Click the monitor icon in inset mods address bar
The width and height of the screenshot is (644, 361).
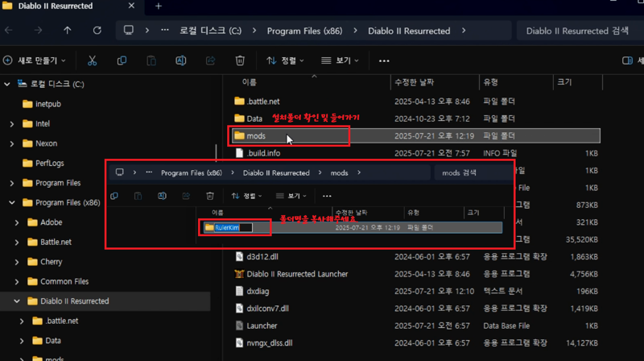coord(119,172)
